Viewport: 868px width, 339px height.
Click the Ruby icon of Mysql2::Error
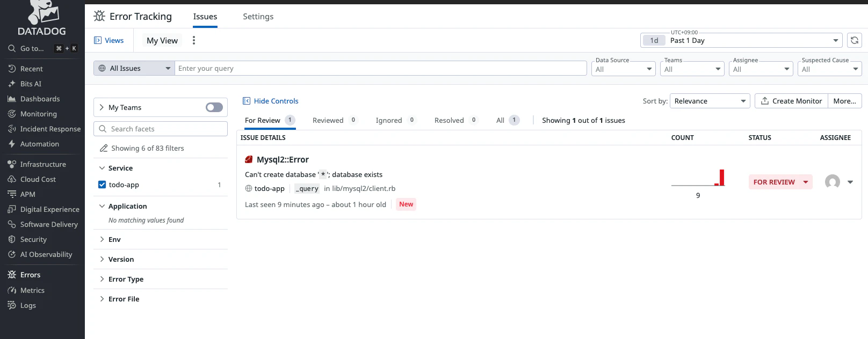[249, 159]
